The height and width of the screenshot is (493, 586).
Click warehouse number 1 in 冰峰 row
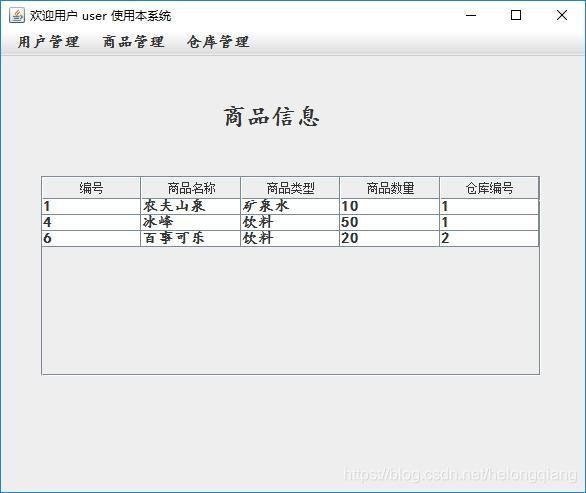coord(489,222)
